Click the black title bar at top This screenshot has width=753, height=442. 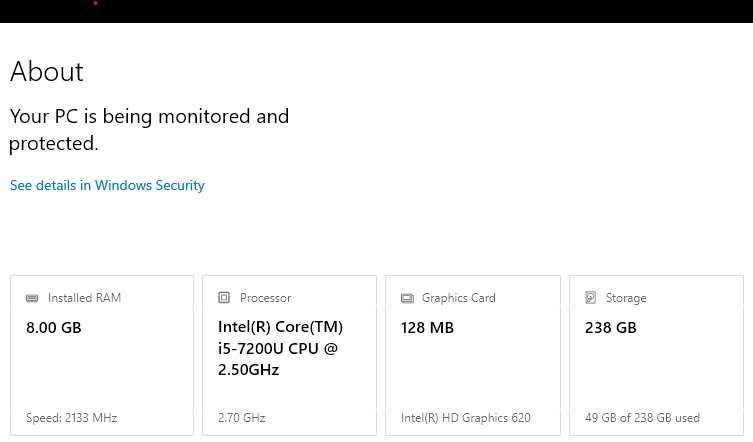click(376, 11)
